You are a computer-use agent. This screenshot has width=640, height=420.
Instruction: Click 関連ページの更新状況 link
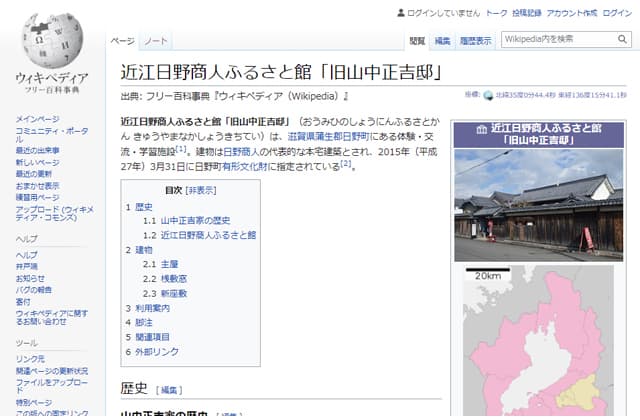click(52, 371)
